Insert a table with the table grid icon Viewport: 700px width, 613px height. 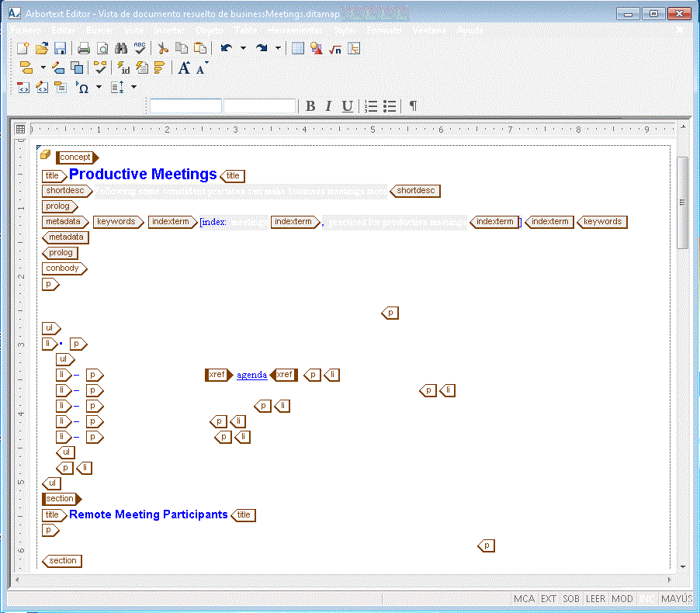click(298, 48)
